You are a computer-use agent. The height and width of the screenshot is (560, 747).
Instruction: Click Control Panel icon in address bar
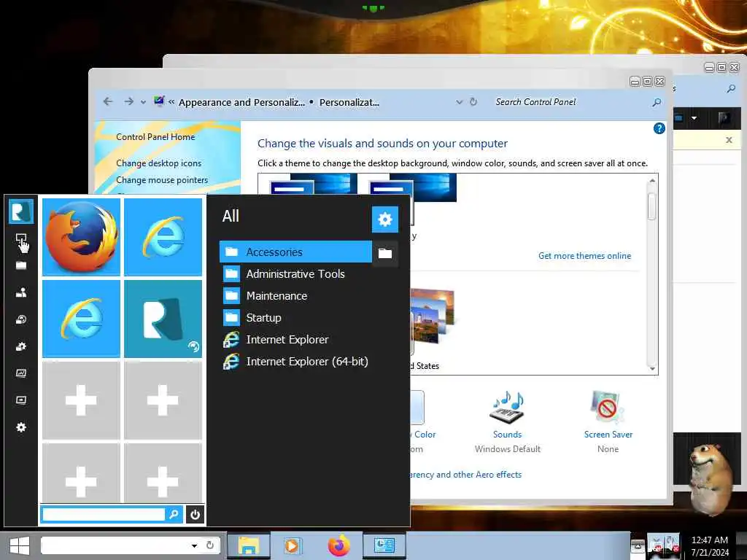coord(159,101)
